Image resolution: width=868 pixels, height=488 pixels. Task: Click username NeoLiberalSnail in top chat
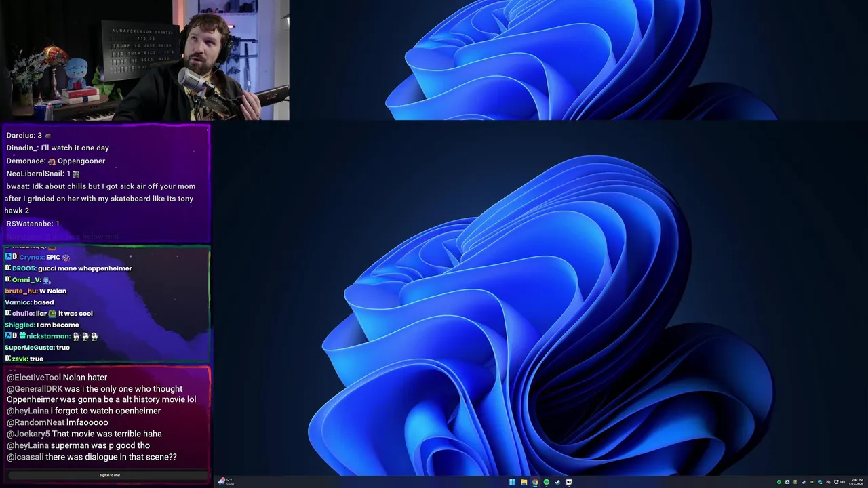[35, 174]
